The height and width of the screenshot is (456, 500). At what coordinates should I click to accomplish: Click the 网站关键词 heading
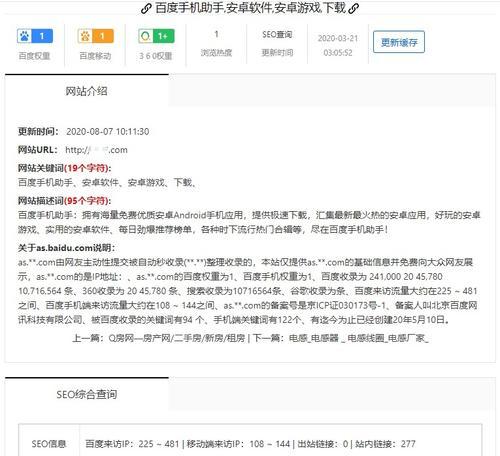[65, 168]
